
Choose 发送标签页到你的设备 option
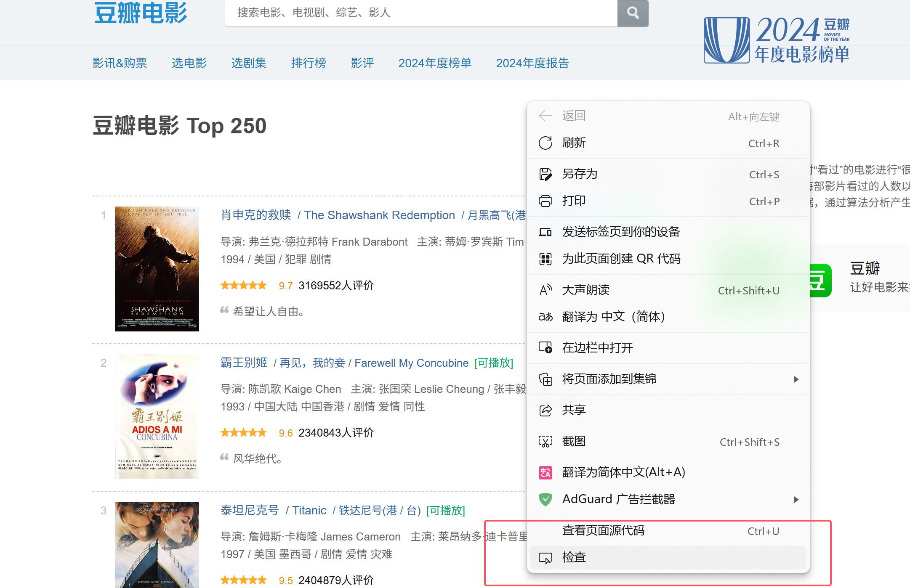[621, 232]
